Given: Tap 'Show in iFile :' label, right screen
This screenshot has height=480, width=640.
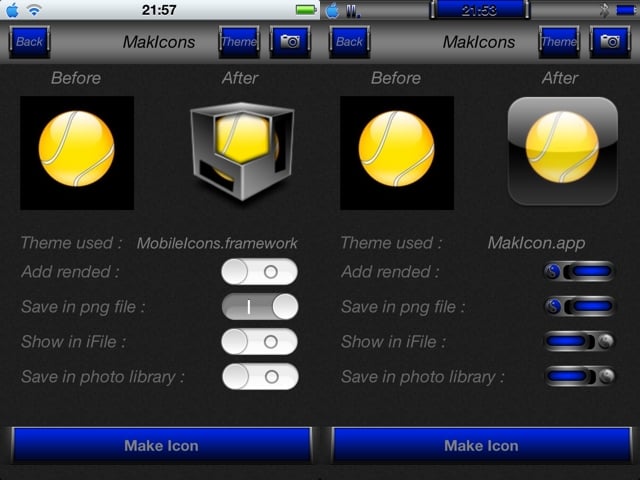Looking at the screenshot, I should [x=393, y=342].
